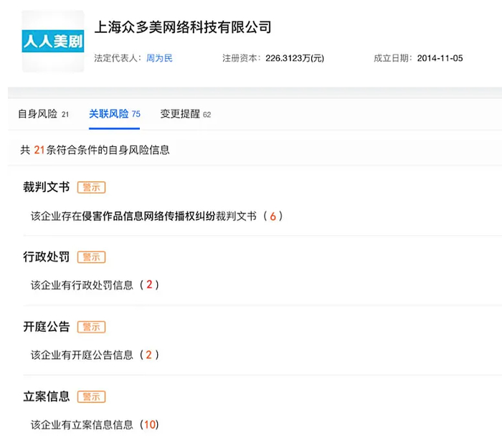This screenshot has width=502, height=448.
Task: Select the 关联风险 tab
Action: tap(114, 114)
